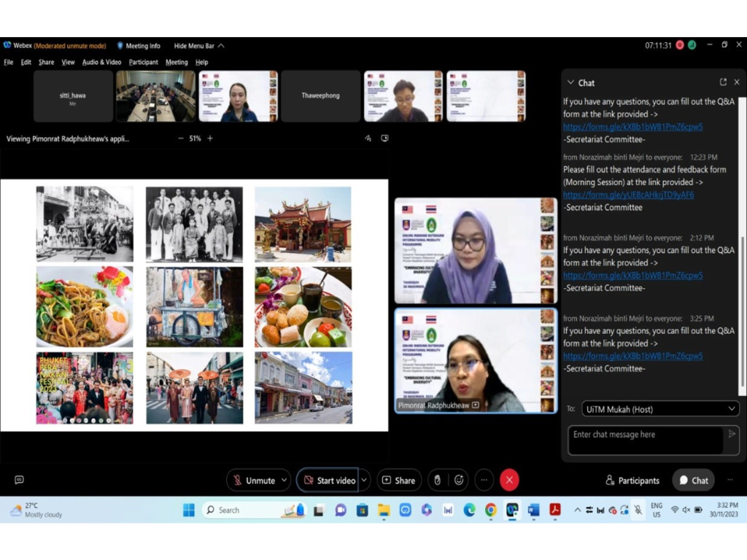Click the layout view icon near the zoom controls

point(384,138)
